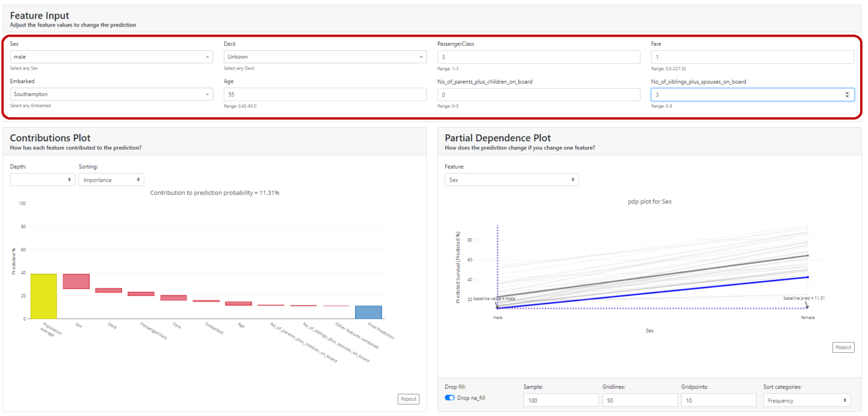Click Popout button under Contributions Plot

(x=409, y=399)
